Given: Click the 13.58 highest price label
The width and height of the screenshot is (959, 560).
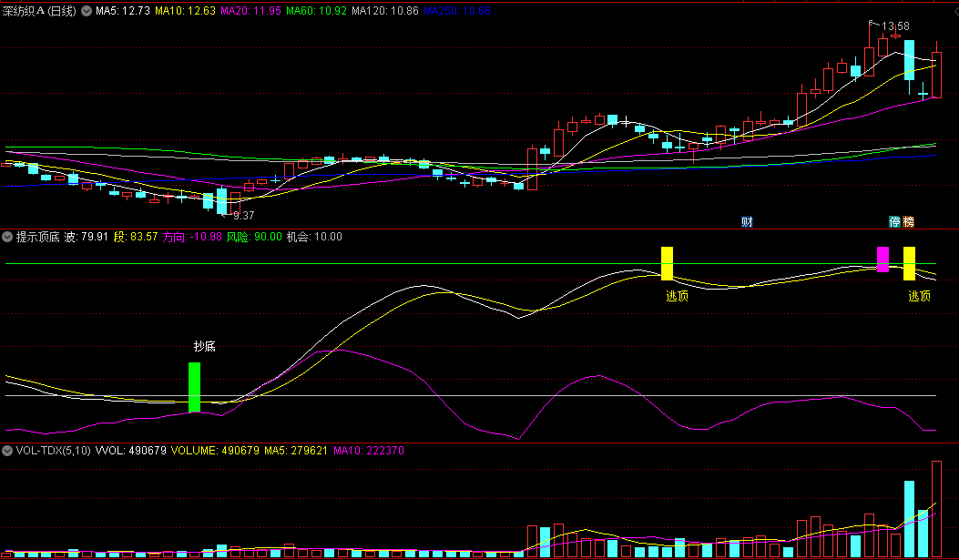Looking at the screenshot, I should point(895,26).
